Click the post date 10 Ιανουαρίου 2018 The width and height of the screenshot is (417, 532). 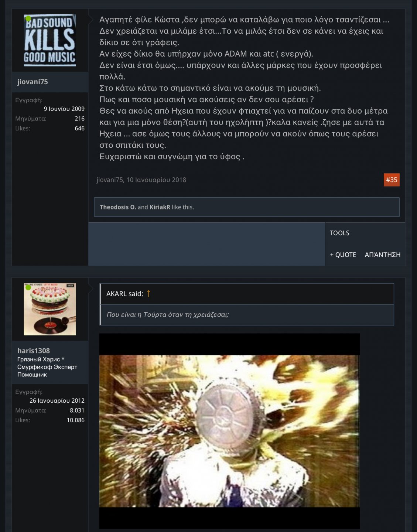[156, 180]
